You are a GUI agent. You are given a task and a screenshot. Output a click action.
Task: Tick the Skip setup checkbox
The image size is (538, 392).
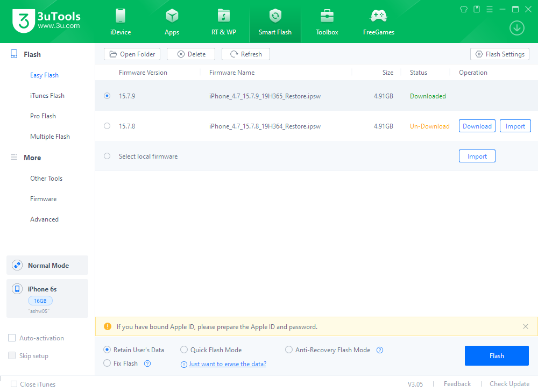(x=12, y=355)
